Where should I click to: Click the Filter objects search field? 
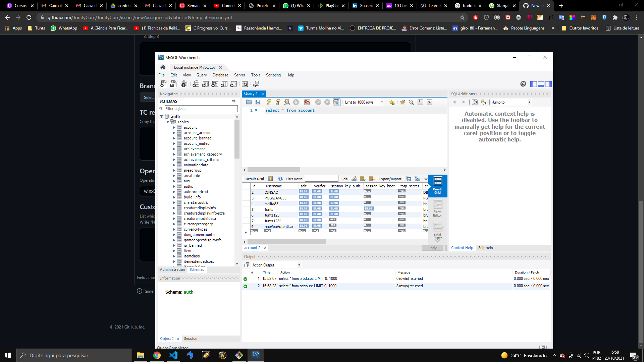(201, 109)
